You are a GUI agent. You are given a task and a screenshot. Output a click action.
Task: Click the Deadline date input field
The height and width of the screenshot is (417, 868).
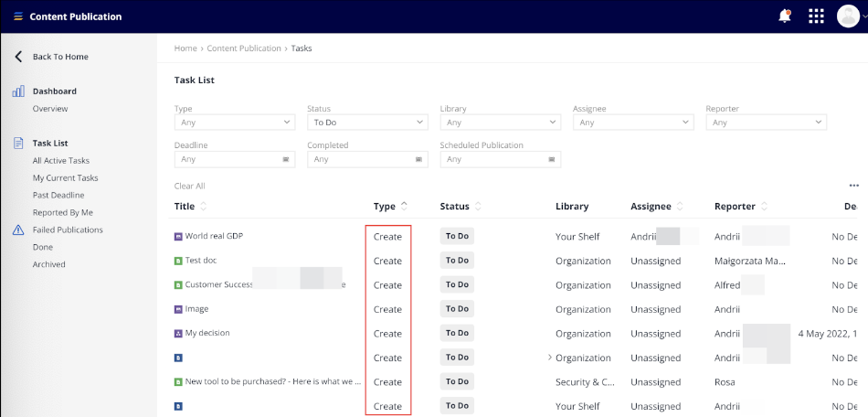(x=235, y=159)
